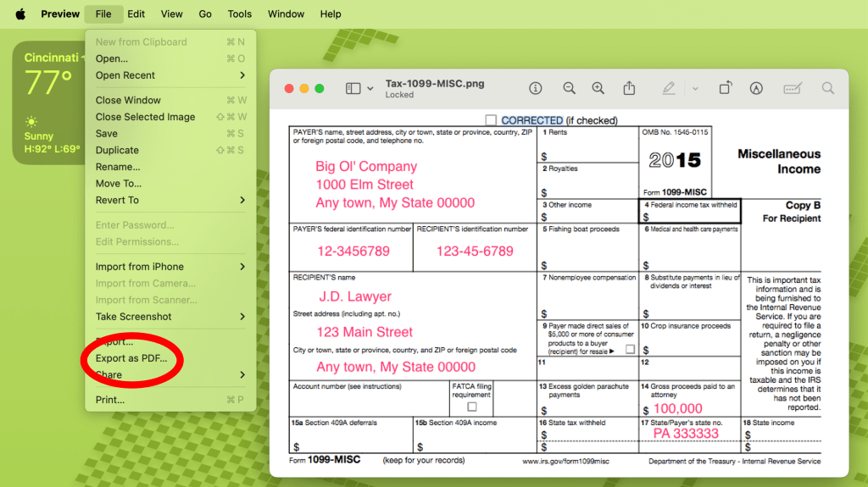
Task: Rotate the image with rotate icon
Action: tap(726, 88)
